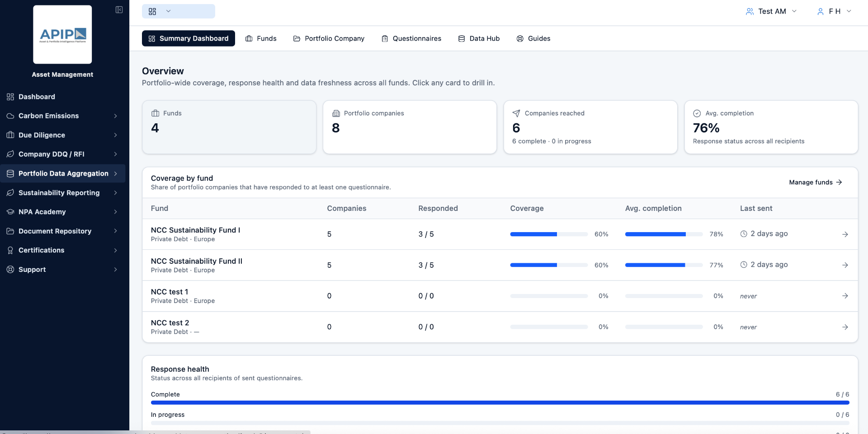Click the Responded column header
Screen dimensions: 868x434
[438, 208]
